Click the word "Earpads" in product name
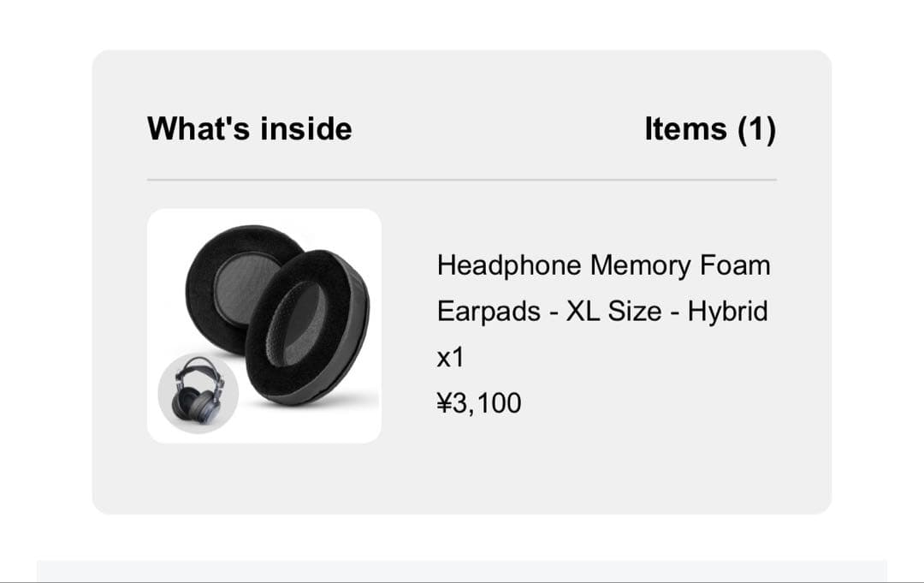Viewport: 924px width, 583px height. [489, 311]
